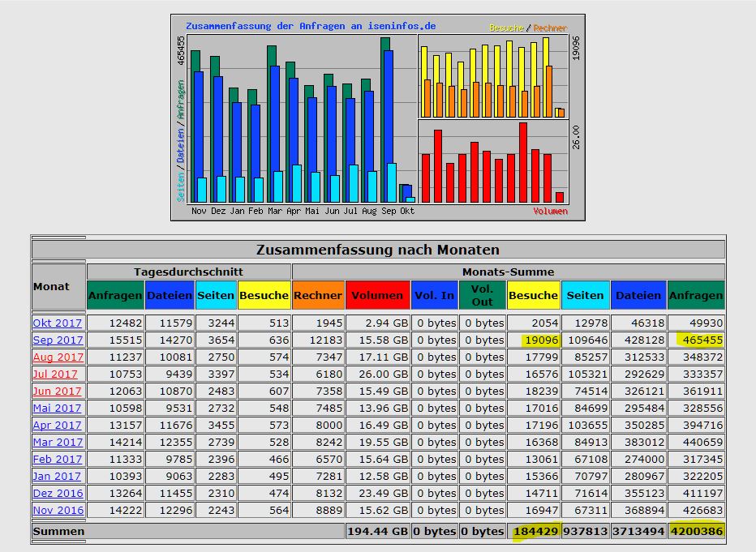Open the Nov 2016 month link
Screen dimensions: 756x552
click(58, 511)
